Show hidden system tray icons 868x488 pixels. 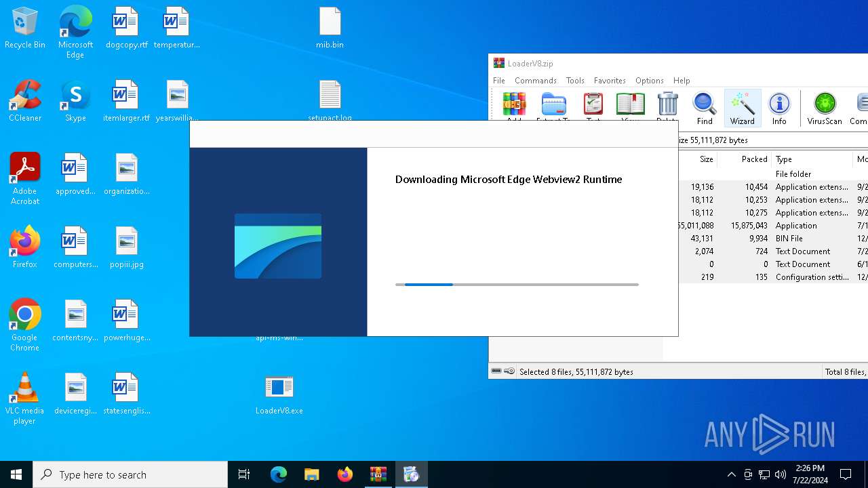(731, 474)
